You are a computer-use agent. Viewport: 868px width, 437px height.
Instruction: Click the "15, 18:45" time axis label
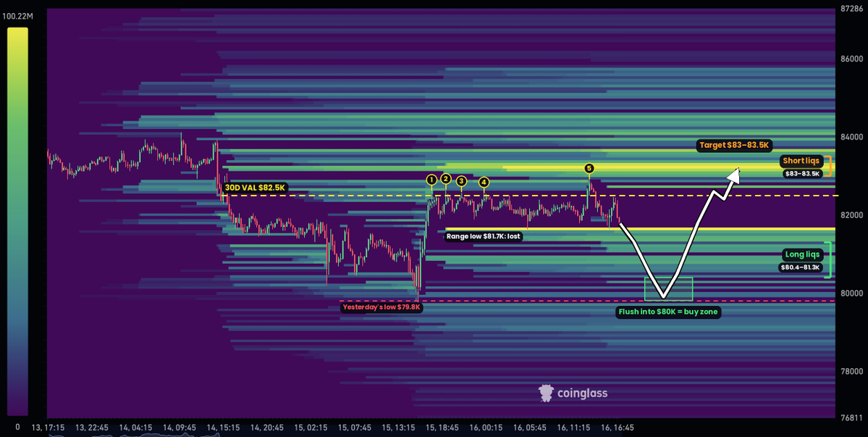[442, 428]
